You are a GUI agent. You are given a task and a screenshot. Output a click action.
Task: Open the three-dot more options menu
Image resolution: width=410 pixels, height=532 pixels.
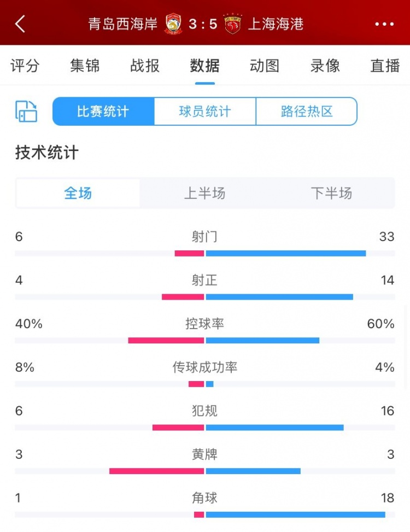click(x=384, y=24)
